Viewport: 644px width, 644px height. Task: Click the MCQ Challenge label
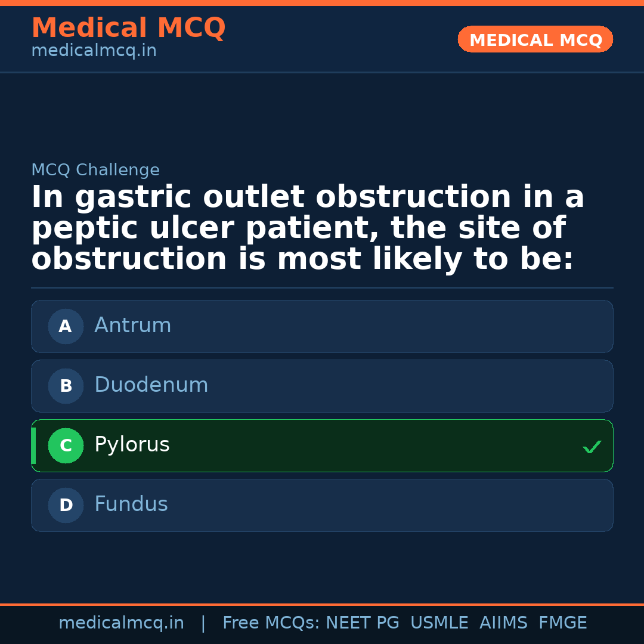pos(95,170)
